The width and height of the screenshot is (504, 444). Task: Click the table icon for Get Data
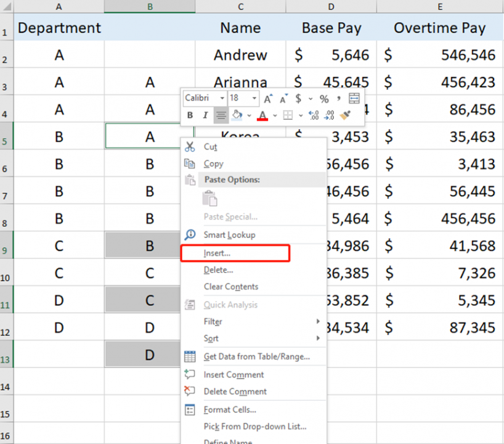(x=190, y=356)
